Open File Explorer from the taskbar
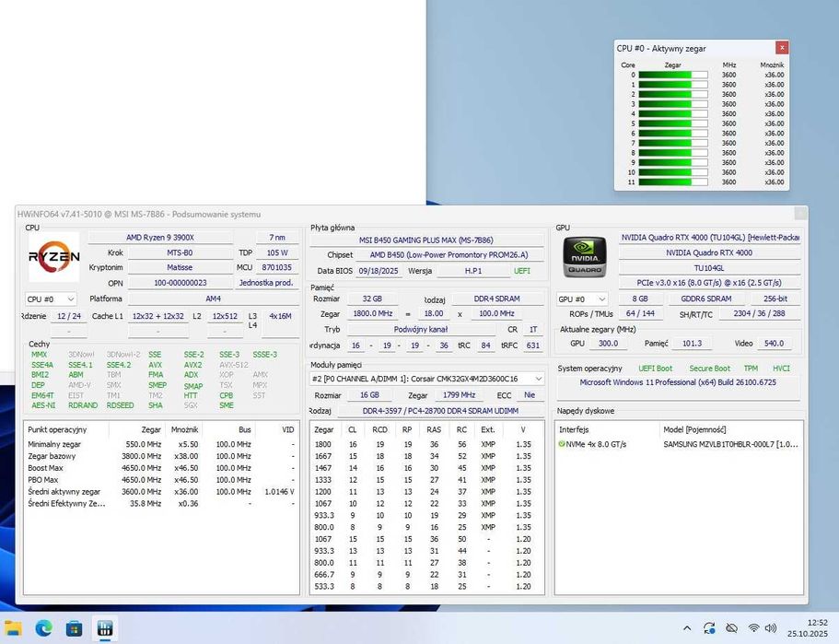 tap(13, 628)
